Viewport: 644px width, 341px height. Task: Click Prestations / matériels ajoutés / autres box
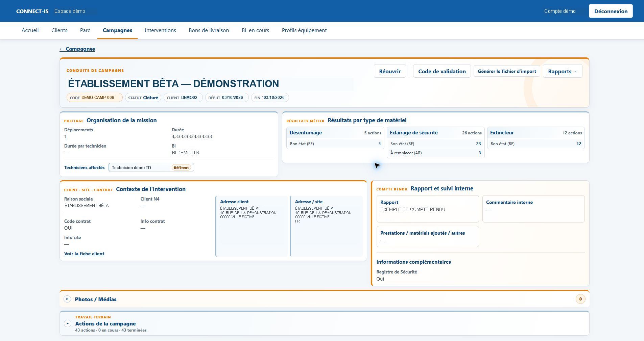click(x=428, y=236)
